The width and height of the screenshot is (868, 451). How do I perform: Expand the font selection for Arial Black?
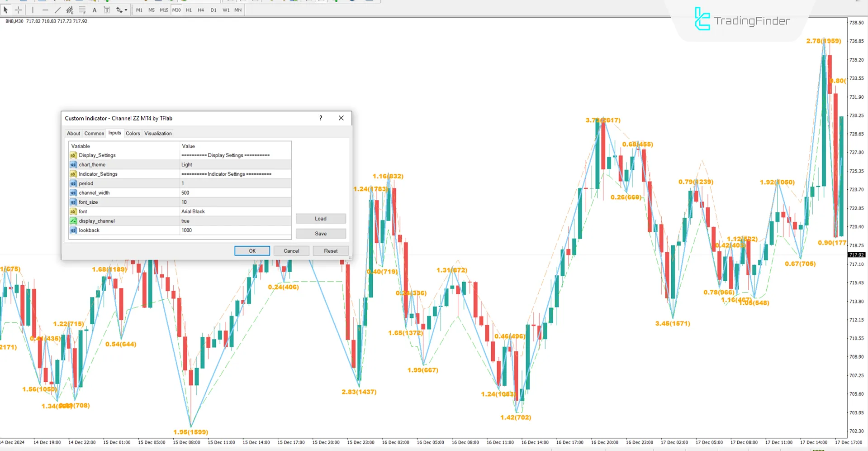tap(235, 211)
